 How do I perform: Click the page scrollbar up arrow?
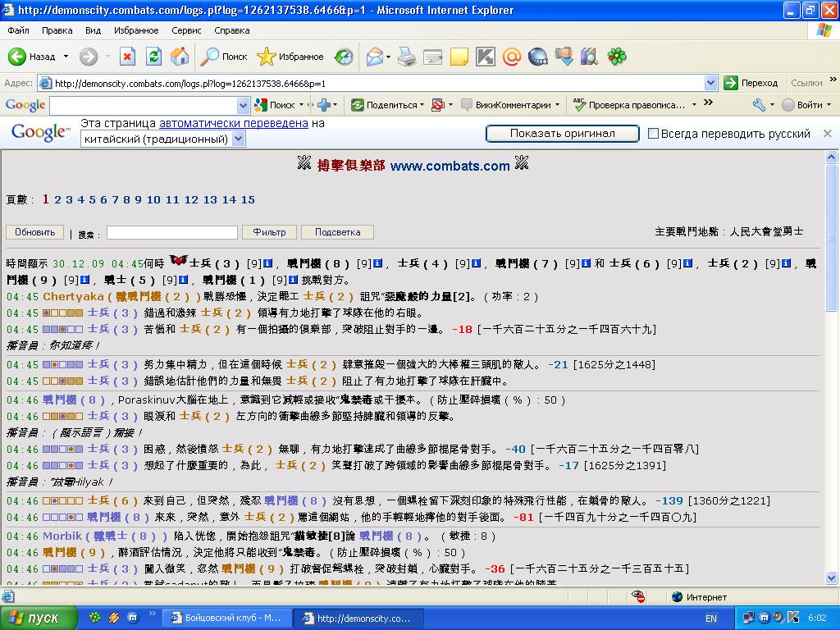pyautogui.click(x=832, y=157)
